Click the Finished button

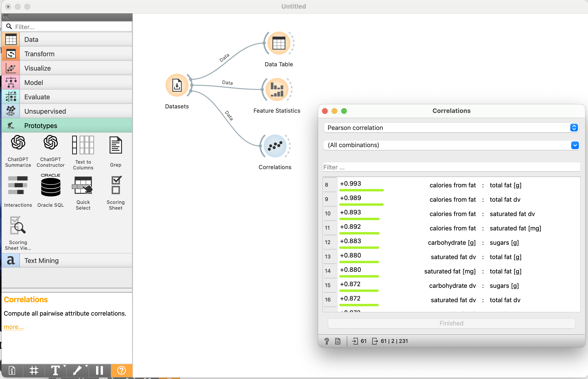pos(451,323)
